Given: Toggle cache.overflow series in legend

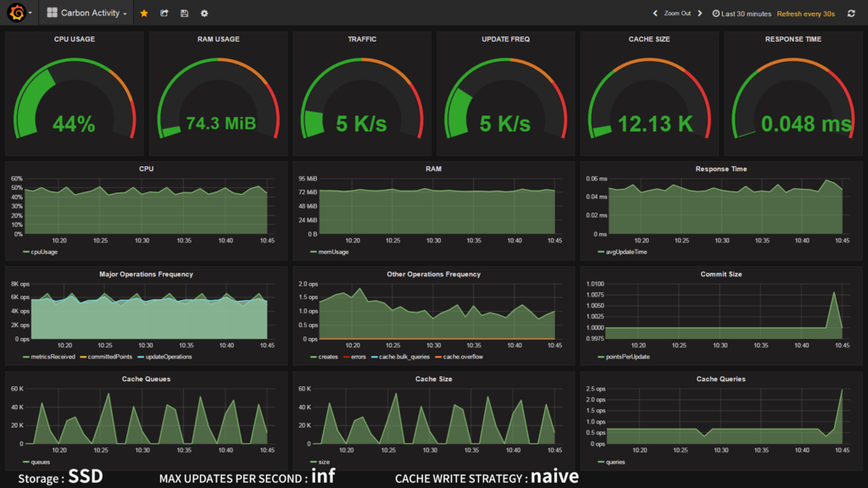Looking at the screenshot, I should tap(459, 357).
